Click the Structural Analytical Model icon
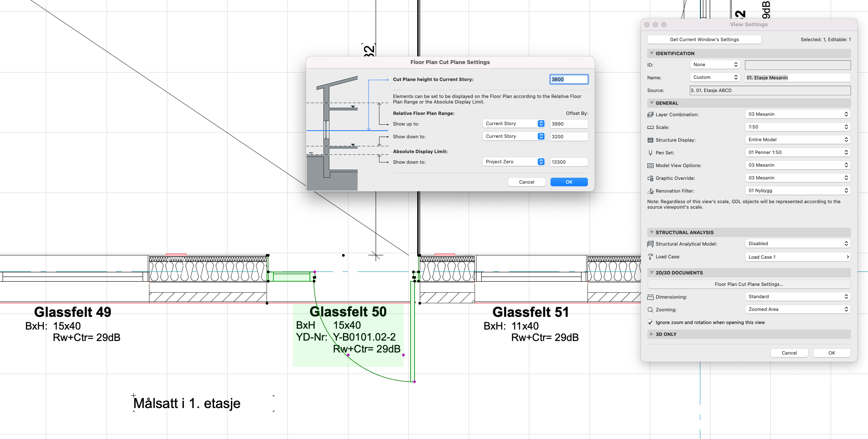Screen dimensions: 868x439 click(x=650, y=244)
